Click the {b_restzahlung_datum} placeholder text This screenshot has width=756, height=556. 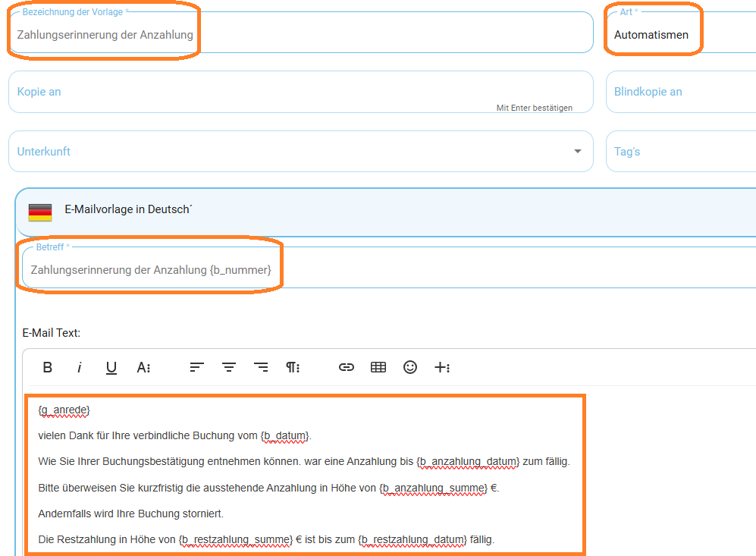coord(413,539)
